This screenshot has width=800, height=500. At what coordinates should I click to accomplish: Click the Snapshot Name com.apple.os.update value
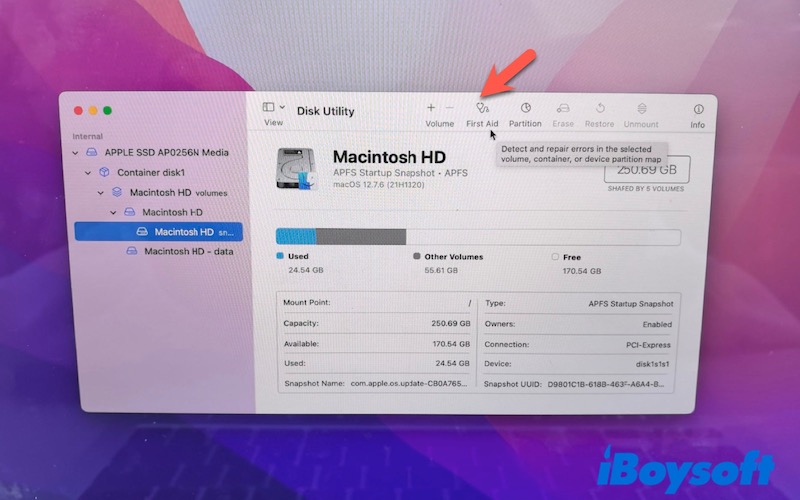[409, 383]
